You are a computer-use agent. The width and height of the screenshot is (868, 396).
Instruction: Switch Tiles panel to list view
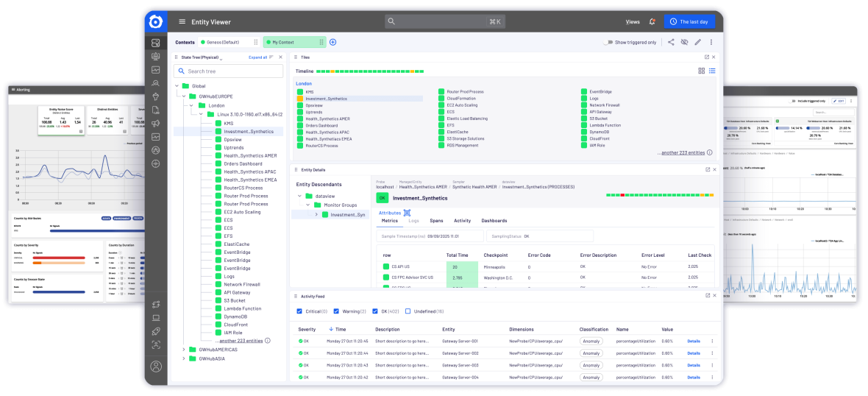[x=712, y=71]
